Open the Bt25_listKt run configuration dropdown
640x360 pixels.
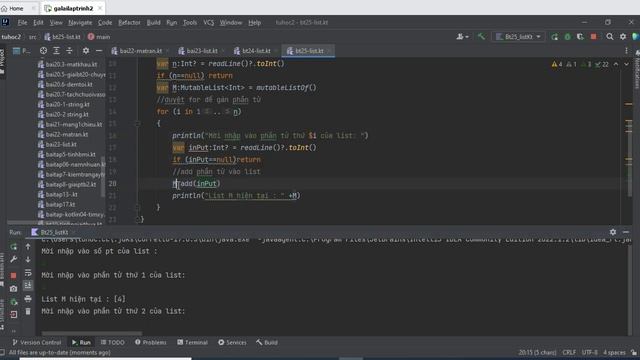click(x=518, y=37)
